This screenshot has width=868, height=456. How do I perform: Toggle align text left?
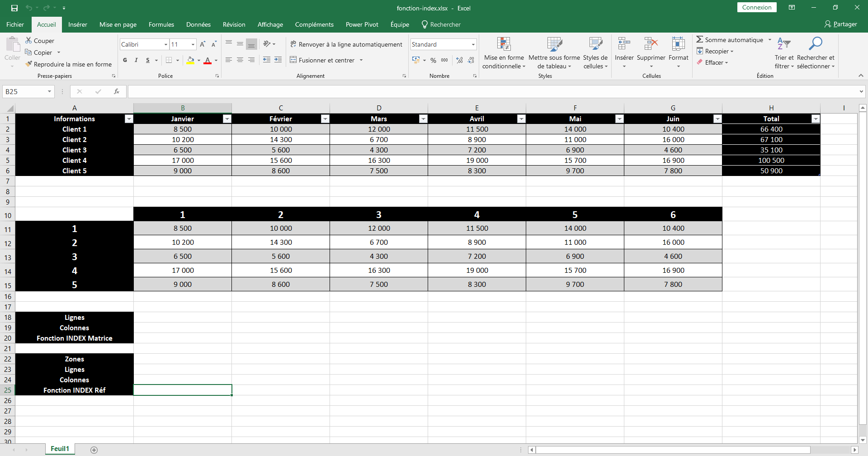tap(229, 60)
